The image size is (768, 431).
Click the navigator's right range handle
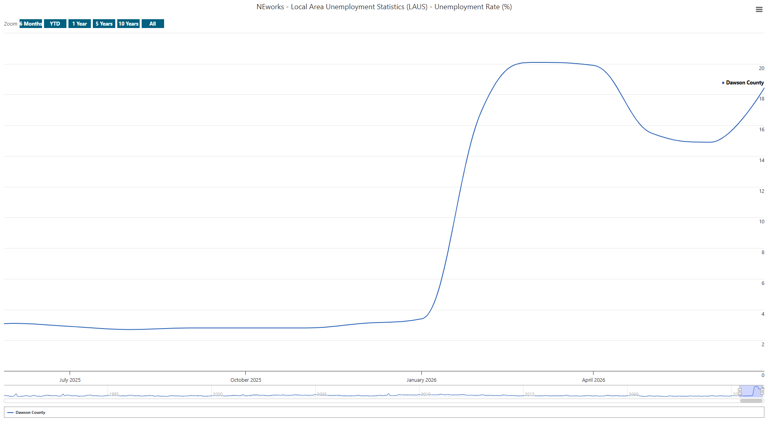coord(762,391)
